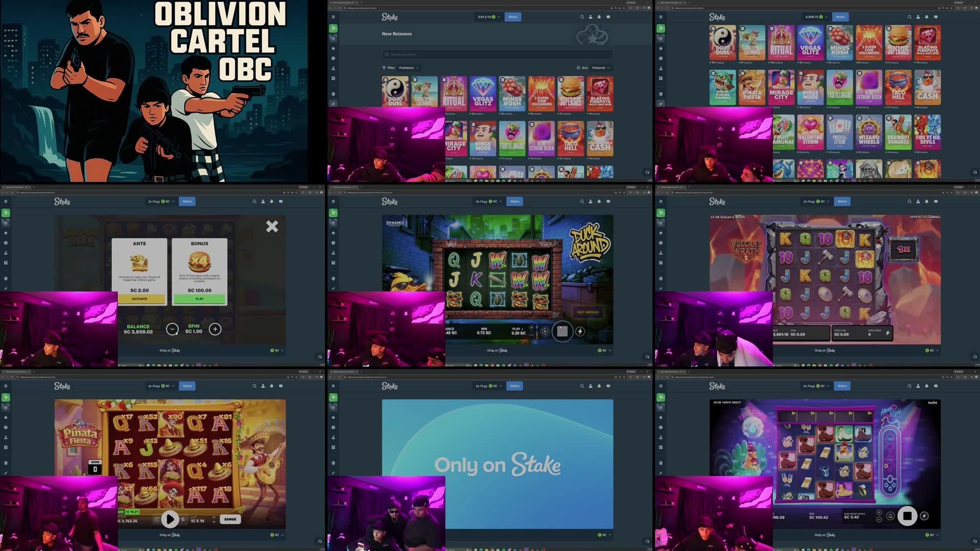Click the Search your game input field

click(x=497, y=54)
